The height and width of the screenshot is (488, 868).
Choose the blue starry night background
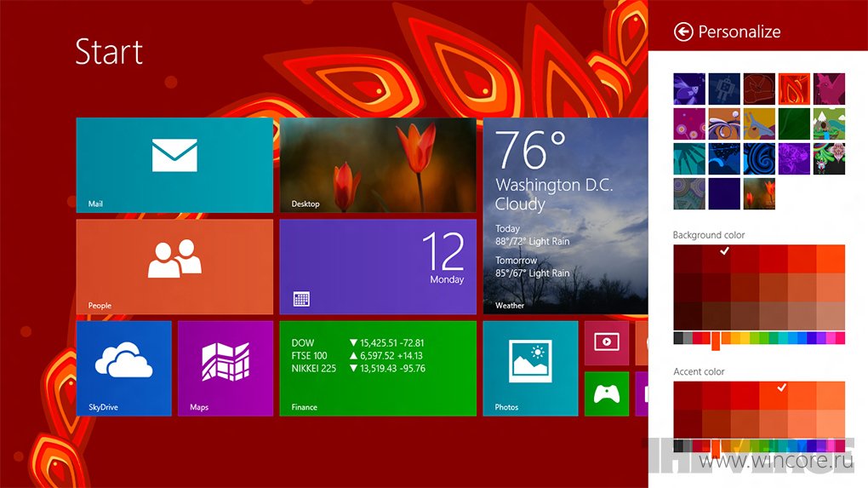[x=724, y=158]
